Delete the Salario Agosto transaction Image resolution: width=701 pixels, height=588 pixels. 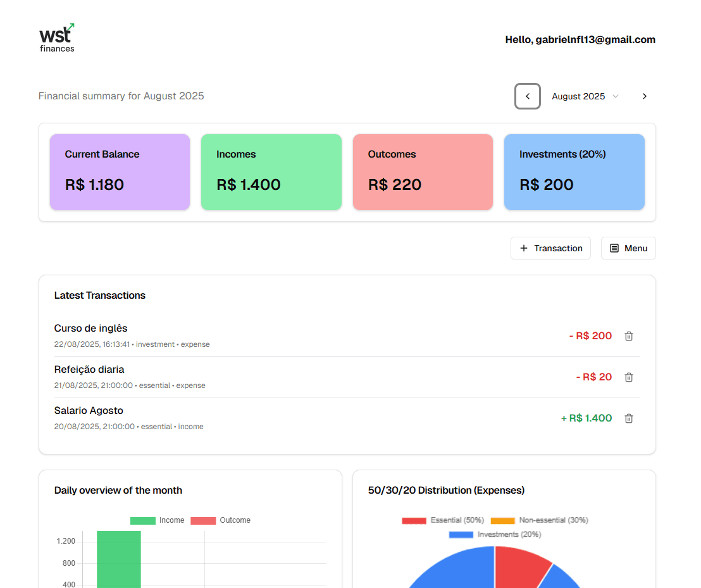pos(628,418)
